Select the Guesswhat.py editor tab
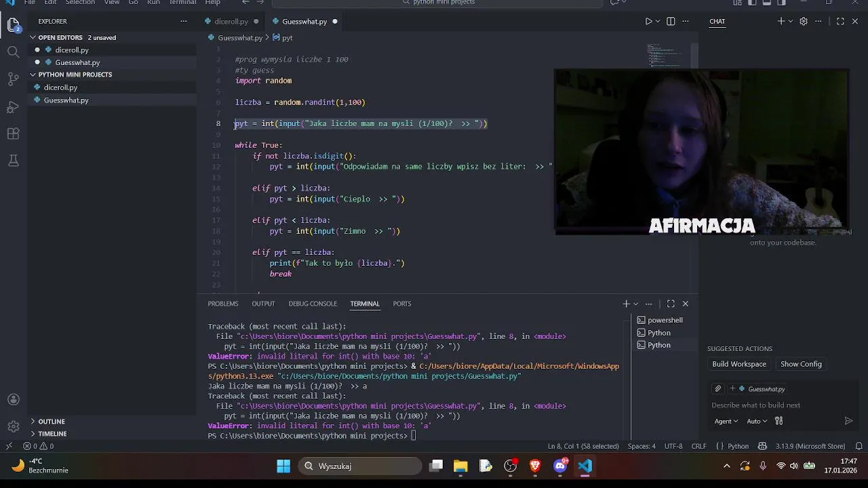 [x=304, y=22]
